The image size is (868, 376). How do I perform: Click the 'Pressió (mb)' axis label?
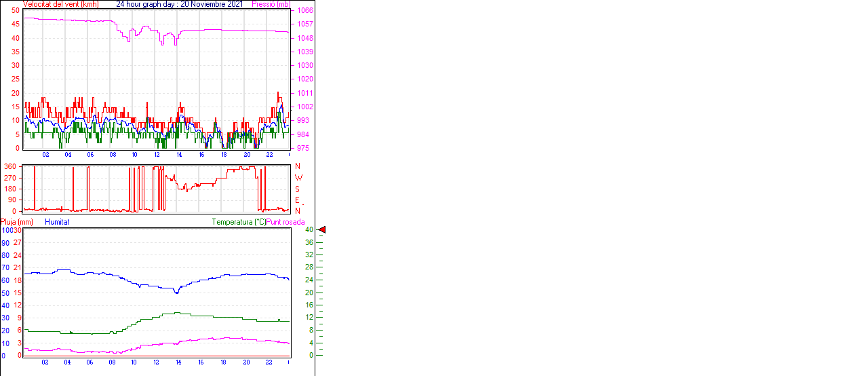pos(271,4)
